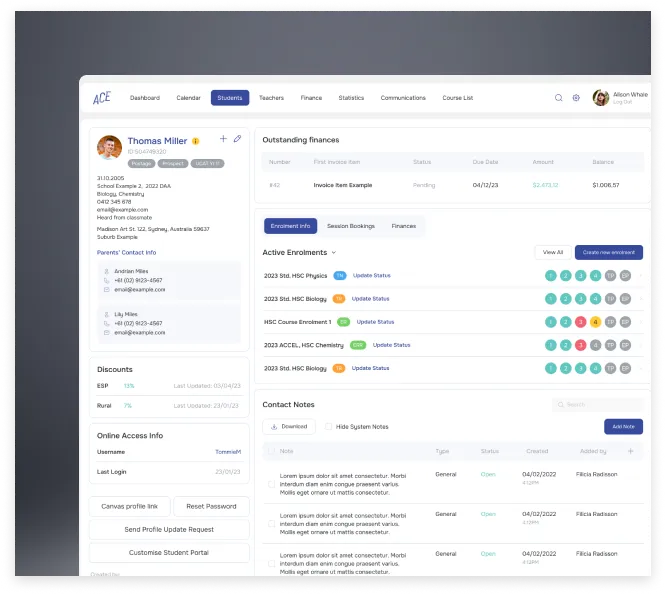Select the first contact note checkbox

tap(271, 484)
